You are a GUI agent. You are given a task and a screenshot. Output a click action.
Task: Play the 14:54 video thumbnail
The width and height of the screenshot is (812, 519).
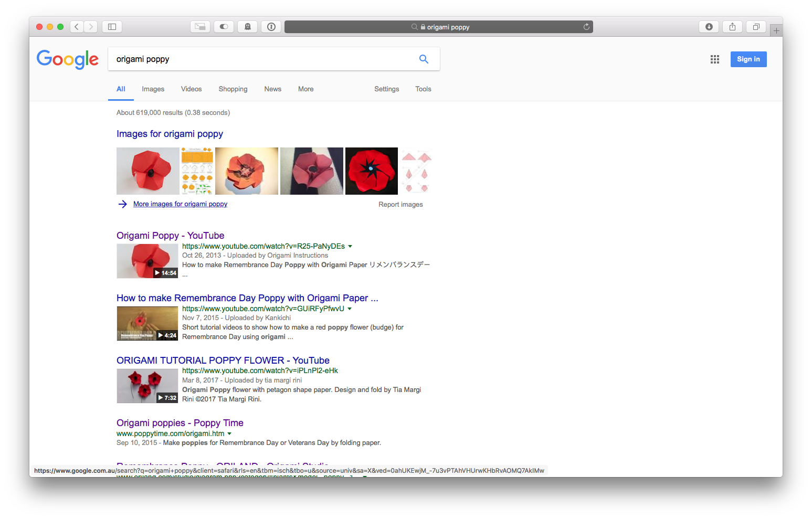point(147,261)
